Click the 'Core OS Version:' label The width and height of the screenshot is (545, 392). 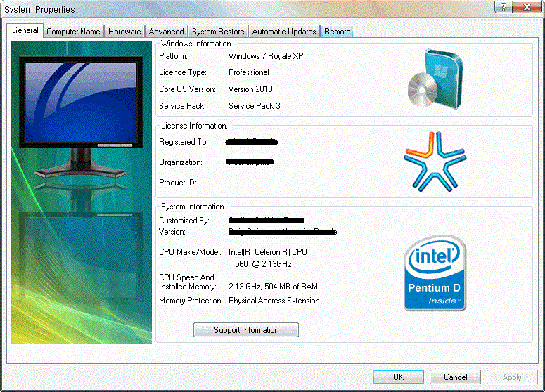(x=187, y=89)
